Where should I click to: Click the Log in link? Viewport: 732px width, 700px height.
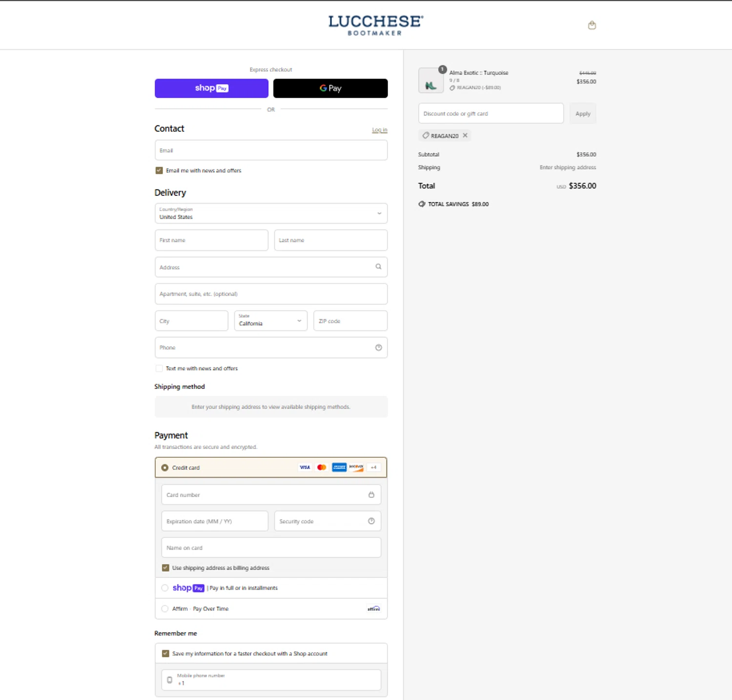pyautogui.click(x=380, y=130)
